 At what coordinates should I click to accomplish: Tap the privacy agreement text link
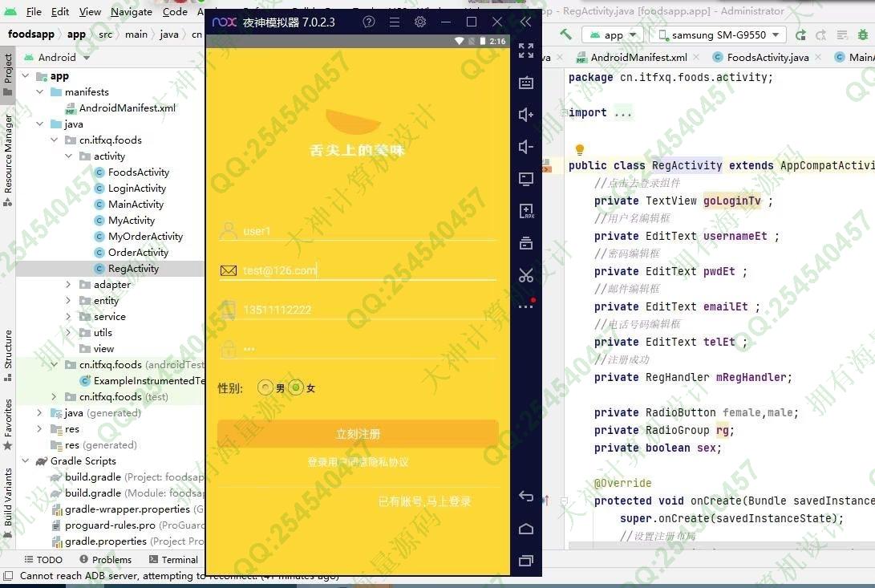[x=358, y=462]
